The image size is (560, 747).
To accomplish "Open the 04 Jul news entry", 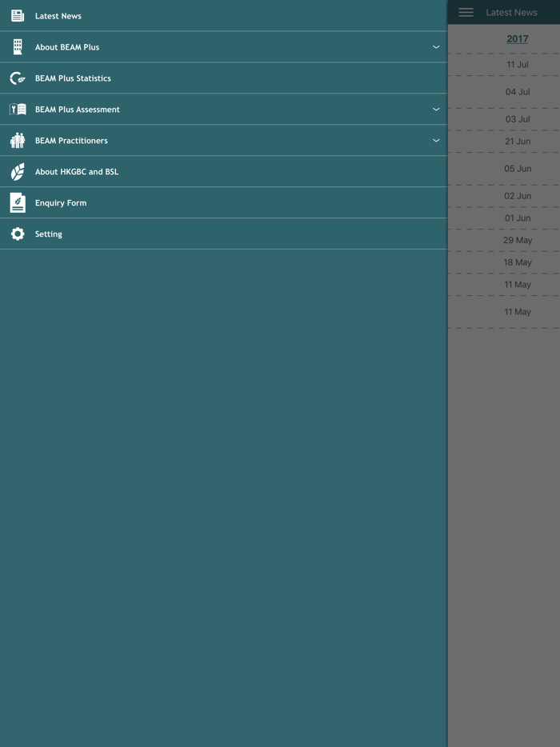I will click(x=504, y=92).
